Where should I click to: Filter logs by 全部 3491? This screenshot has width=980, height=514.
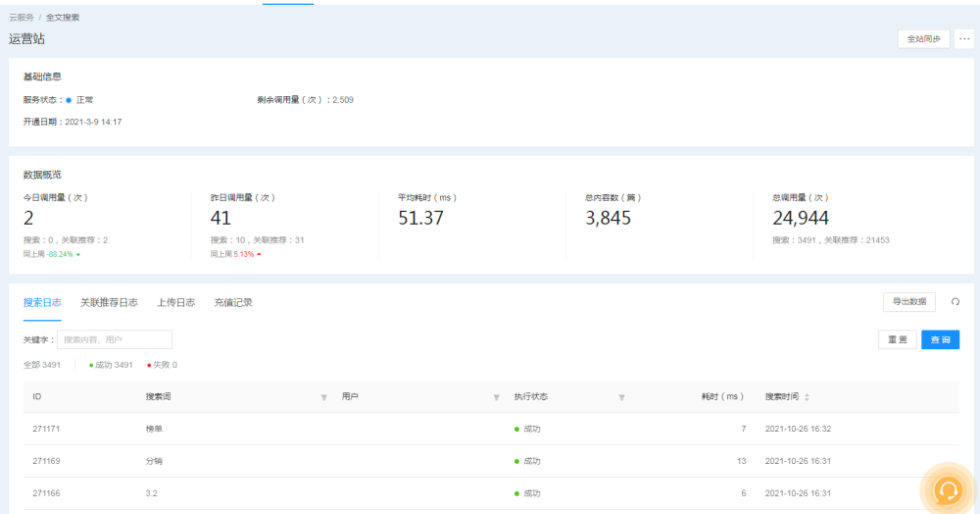pyautogui.click(x=42, y=365)
